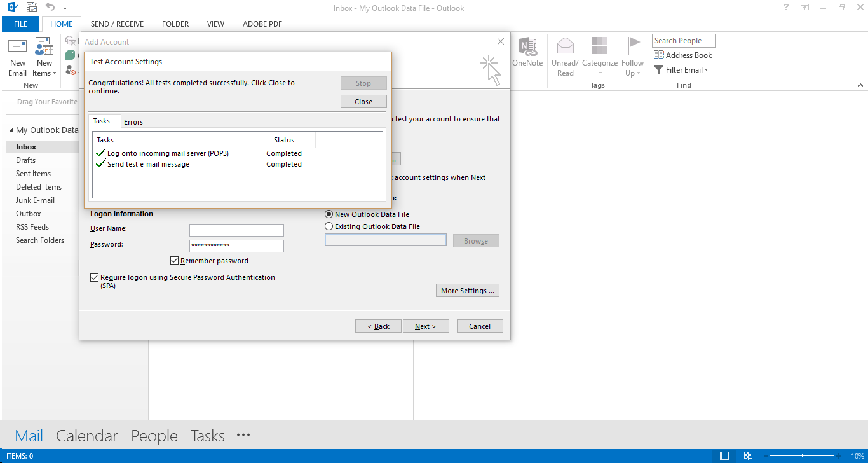Click the Undo arrow in quick access toolbar
868x463 pixels.
[50, 8]
